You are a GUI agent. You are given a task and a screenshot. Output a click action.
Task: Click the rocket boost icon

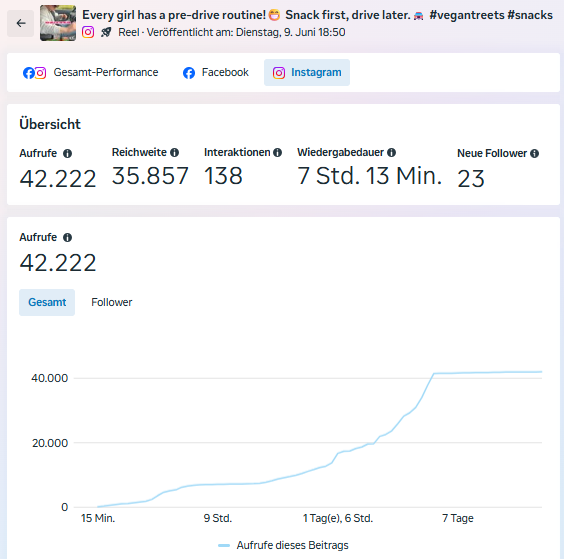pyautogui.click(x=106, y=32)
